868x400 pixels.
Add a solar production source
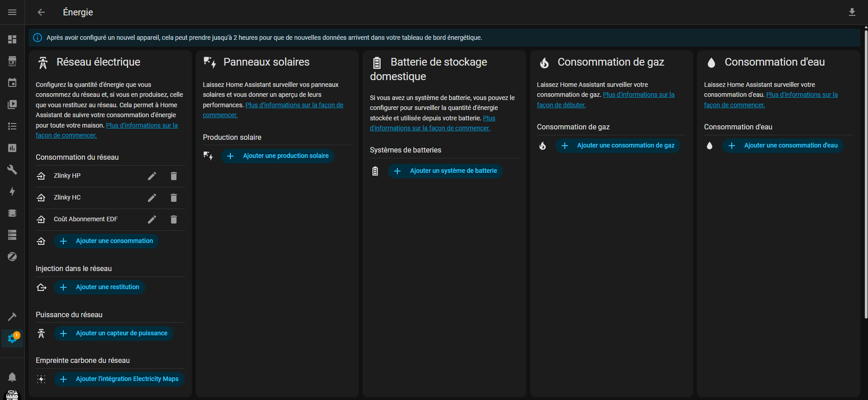pos(277,156)
